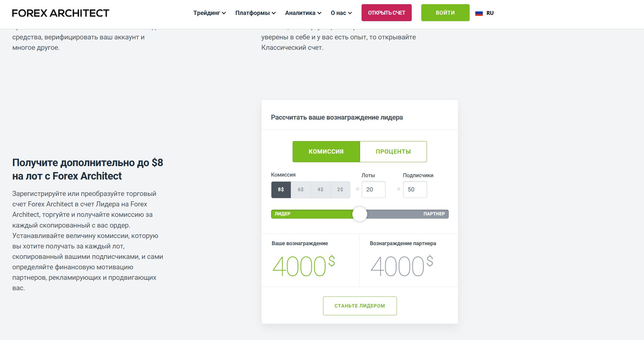Viewport: 644px width, 340px height.
Task: Click the Forex Architect logo
Action: tap(61, 13)
